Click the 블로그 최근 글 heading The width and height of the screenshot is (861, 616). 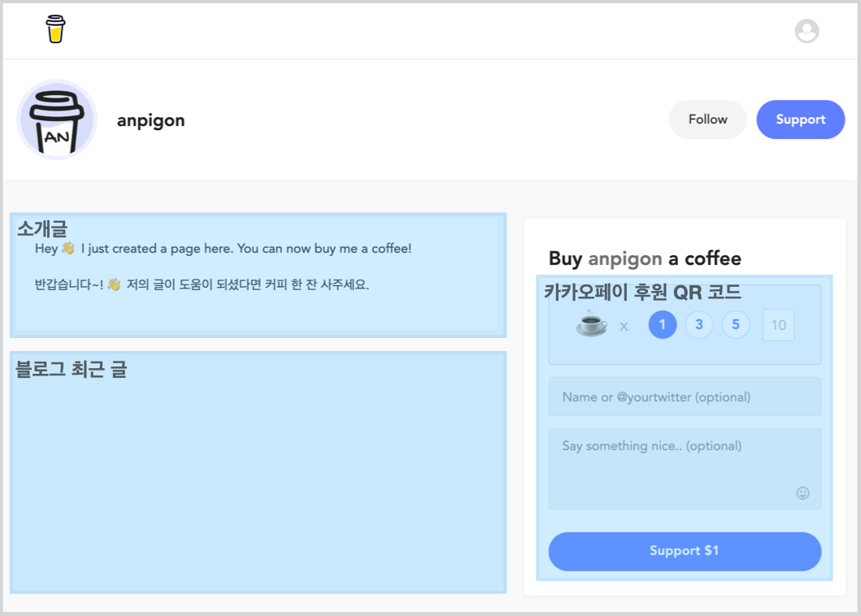pyautogui.click(x=72, y=369)
